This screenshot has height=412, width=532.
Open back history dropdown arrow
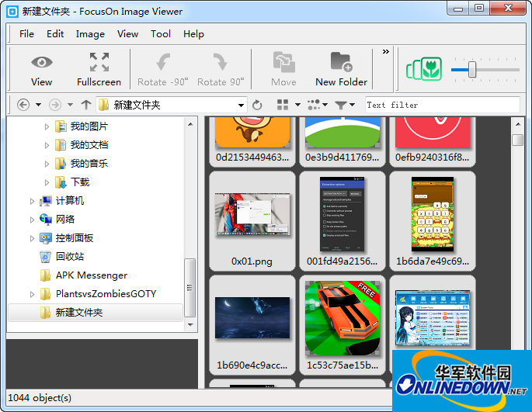click(38, 105)
